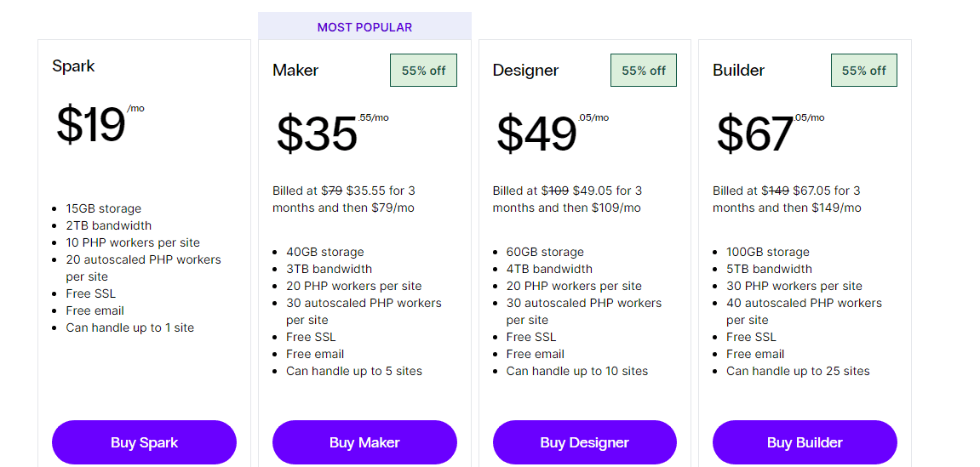
Task: Click the 55% off badge on Designer
Action: pos(644,71)
